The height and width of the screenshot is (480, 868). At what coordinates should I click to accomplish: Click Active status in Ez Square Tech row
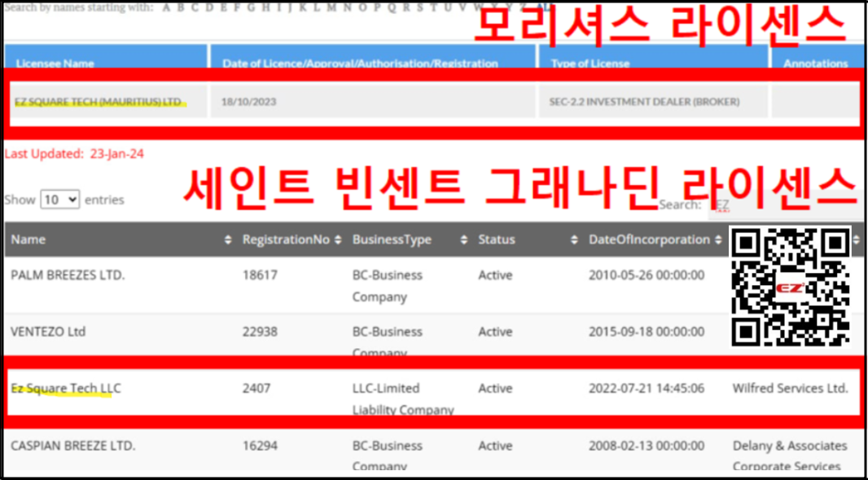click(495, 389)
